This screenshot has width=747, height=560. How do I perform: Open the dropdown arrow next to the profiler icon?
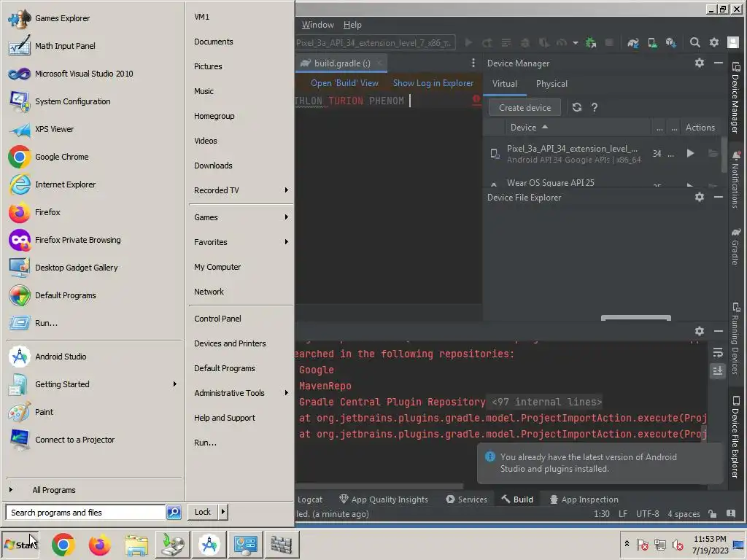576,43
